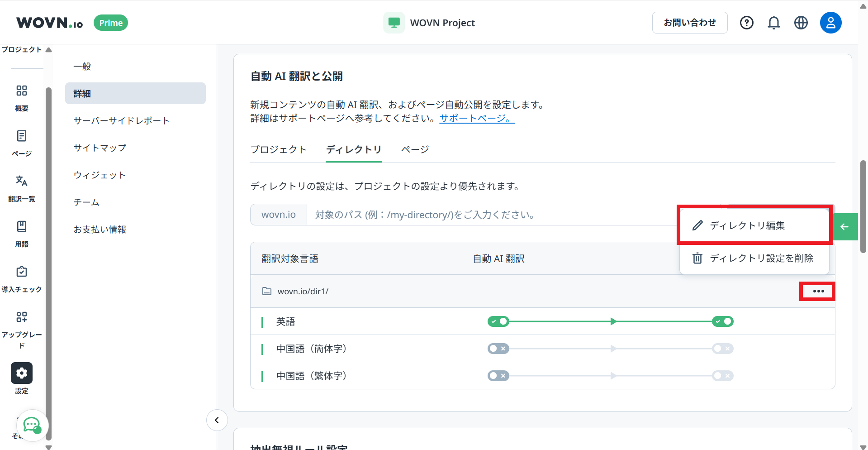This screenshot has width=868, height=450.
Task: Click the お問い合わせ button
Action: pos(689,23)
